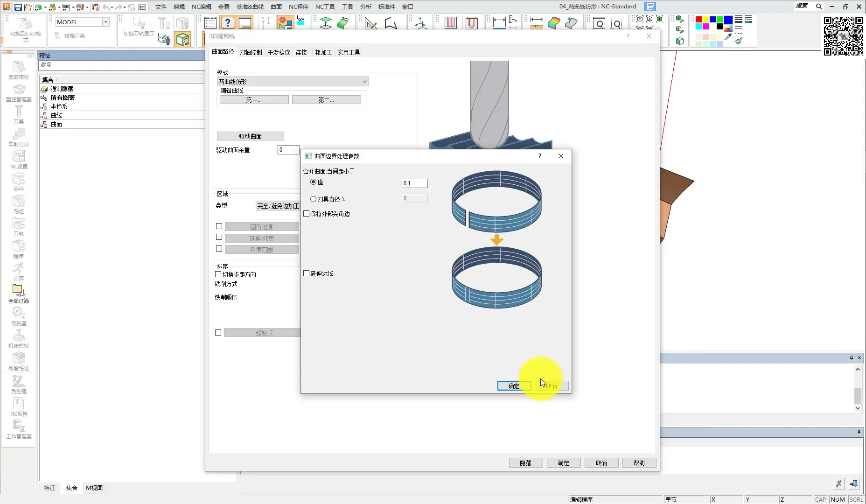Click 确定 in the 曲面边界处理参数 dialog
The image size is (866, 504).
pyautogui.click(x=514, y=386)
